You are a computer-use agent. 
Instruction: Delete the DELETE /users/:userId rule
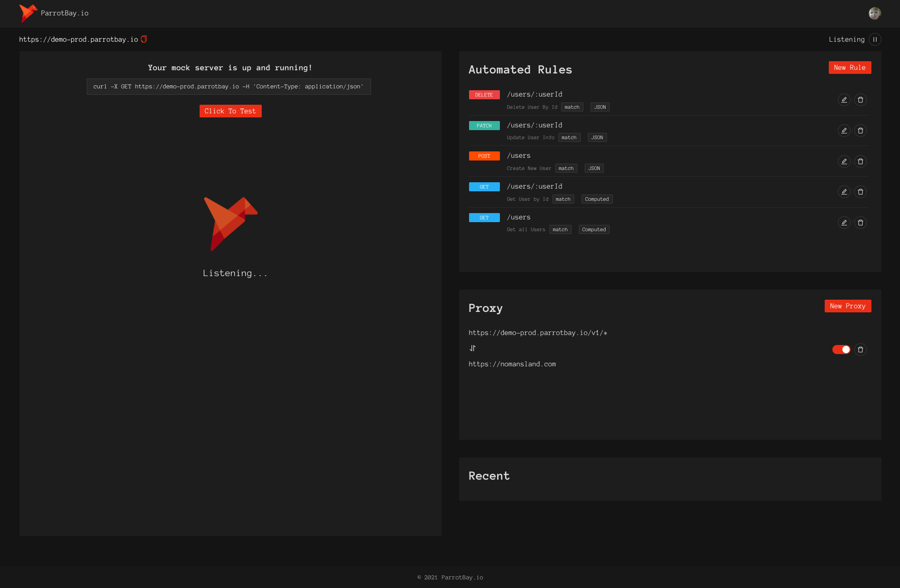[860, 100]
